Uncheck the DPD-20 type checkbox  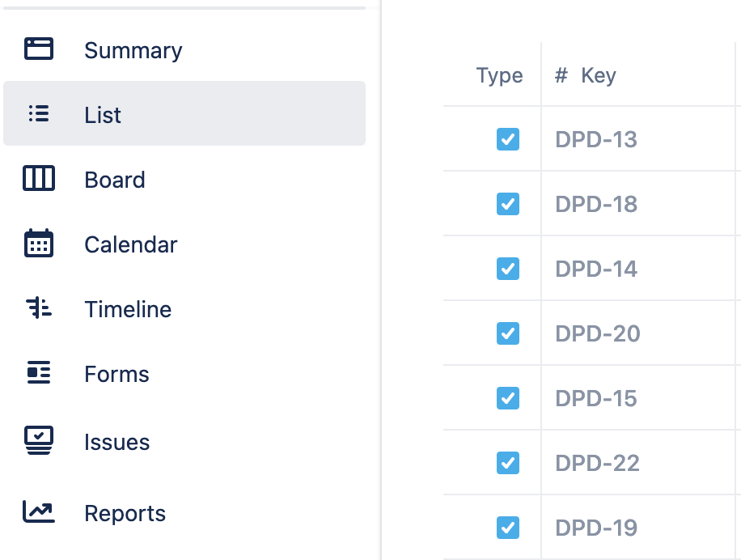[507, 333]
